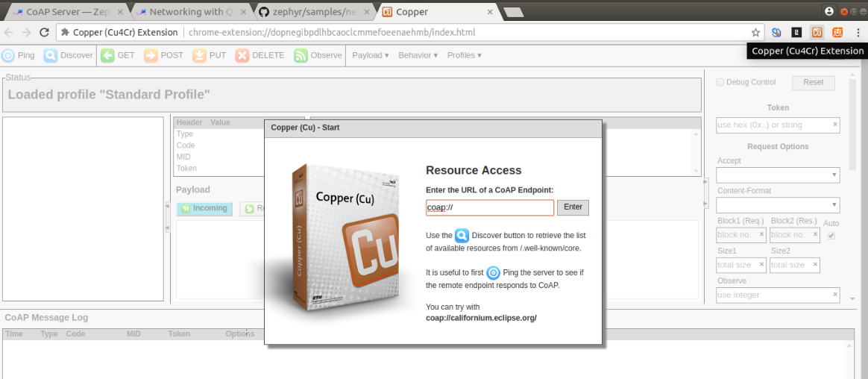The width and height of the screenshot is (868, 379).
Task: Click the Observe integer field
Action: coord(778,295)
